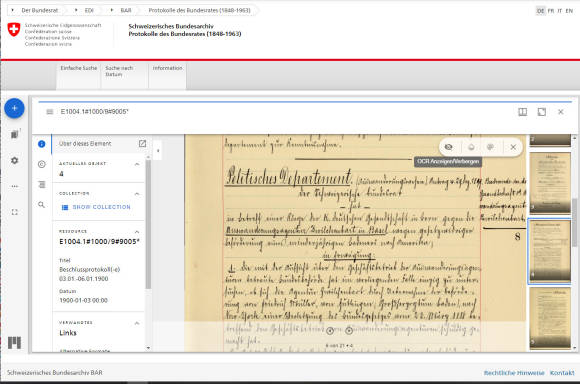Click the Mirador logo in the workspace sidebar

(14, 343)
